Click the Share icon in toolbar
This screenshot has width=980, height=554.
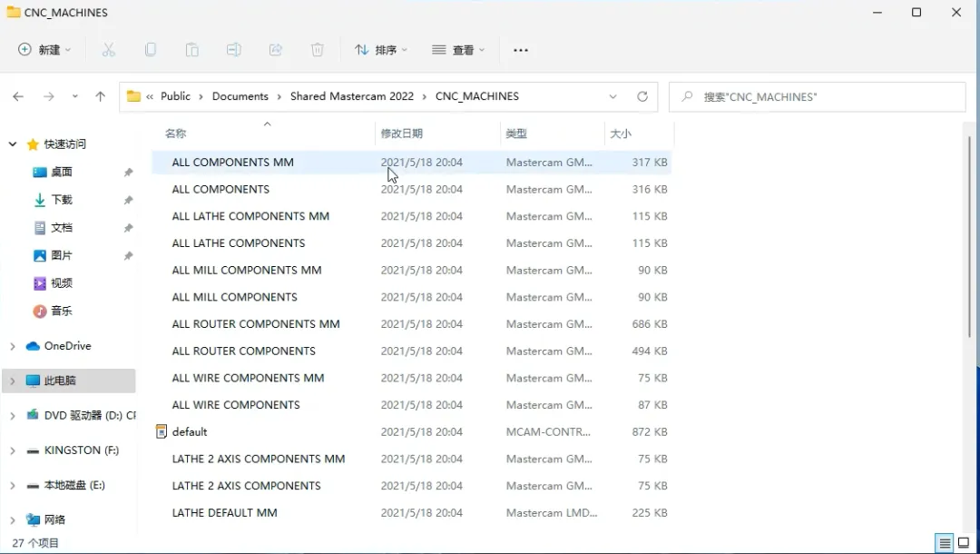pos(276,50)
